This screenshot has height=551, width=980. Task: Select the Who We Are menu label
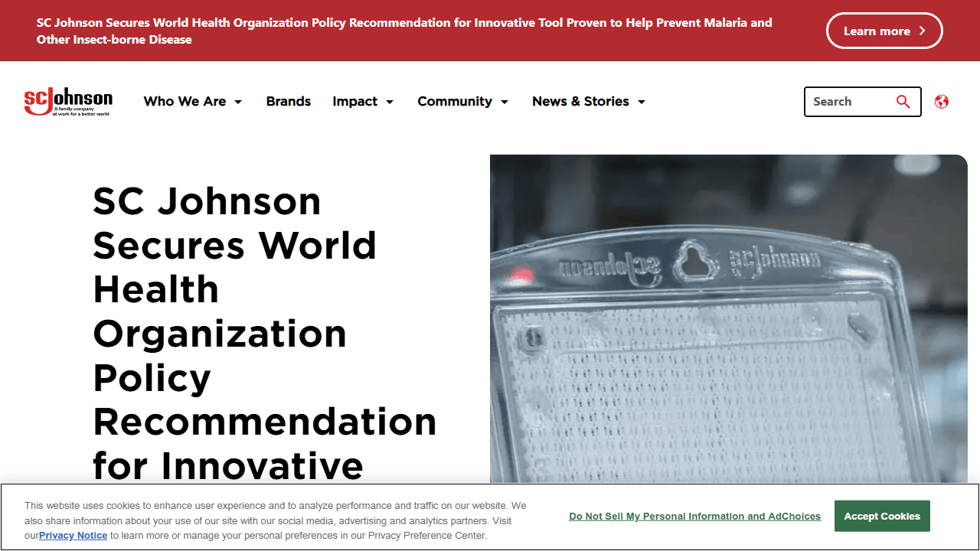click(185, 101)
